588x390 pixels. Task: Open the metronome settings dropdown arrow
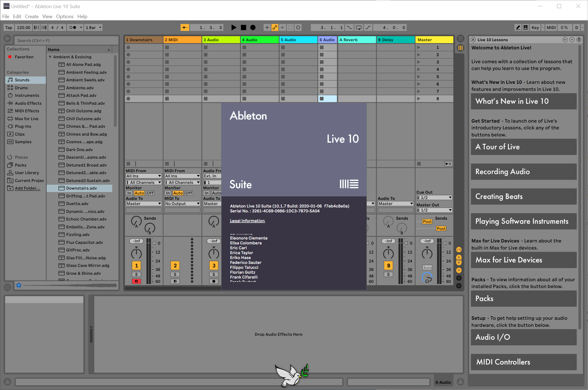click(x=81, y=27)
